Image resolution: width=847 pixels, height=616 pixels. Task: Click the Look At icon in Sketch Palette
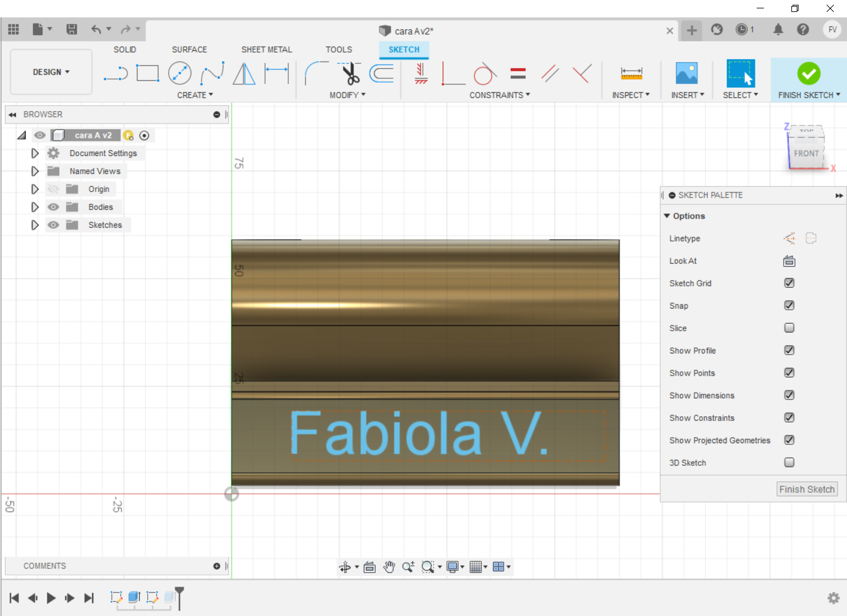789,261
